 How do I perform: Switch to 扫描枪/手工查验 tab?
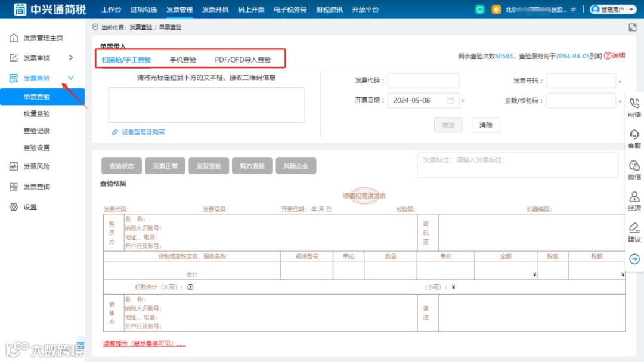[126, 60]
